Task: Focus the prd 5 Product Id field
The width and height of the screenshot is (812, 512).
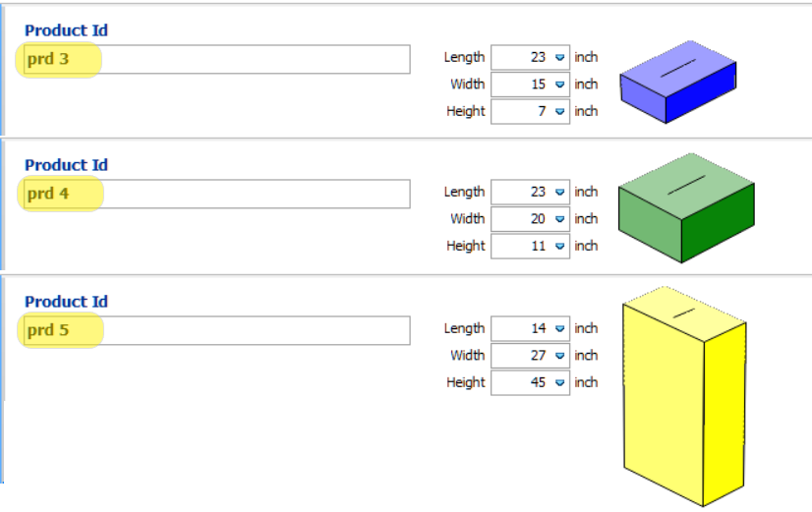Action: coord(217,330)
